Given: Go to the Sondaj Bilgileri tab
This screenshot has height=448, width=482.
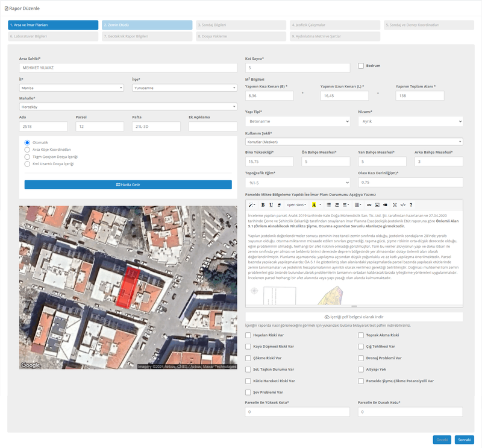Looking at the screenshot, I should pyautogui.click(x=241, y=25).
